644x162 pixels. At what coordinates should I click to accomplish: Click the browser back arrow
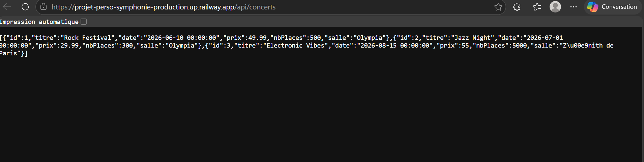[7, 7]
